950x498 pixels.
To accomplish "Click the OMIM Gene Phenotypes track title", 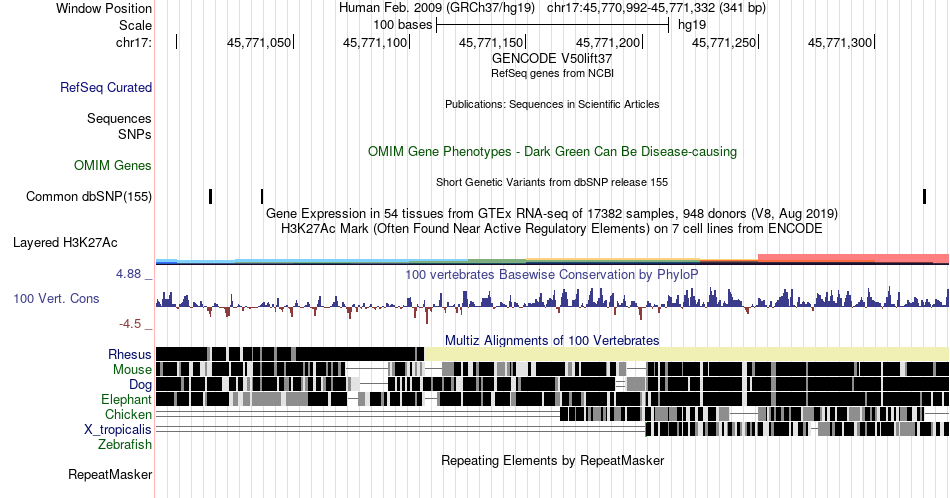I will pyautogui.click(x=553, y=151).
